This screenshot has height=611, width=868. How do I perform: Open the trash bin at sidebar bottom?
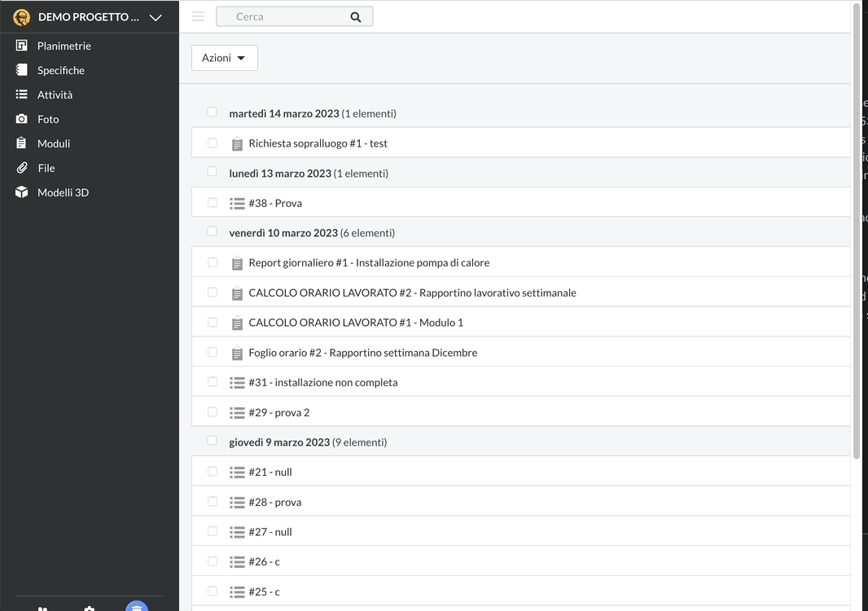[137, 607]
